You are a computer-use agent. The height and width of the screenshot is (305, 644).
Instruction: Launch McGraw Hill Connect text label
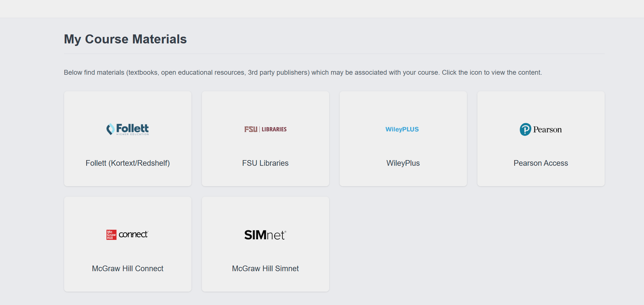pyautogui.click(x=128, y=269)
